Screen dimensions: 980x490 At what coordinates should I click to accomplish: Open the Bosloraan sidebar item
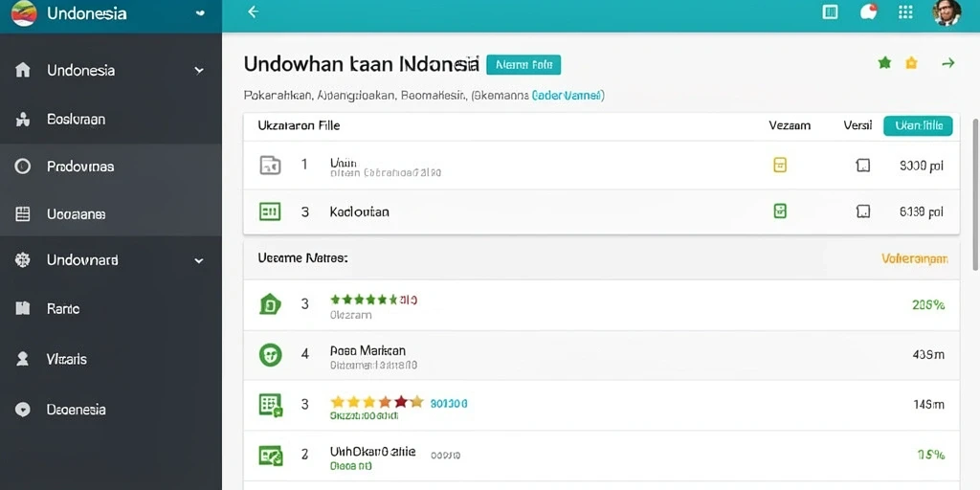tap(76, 119)
